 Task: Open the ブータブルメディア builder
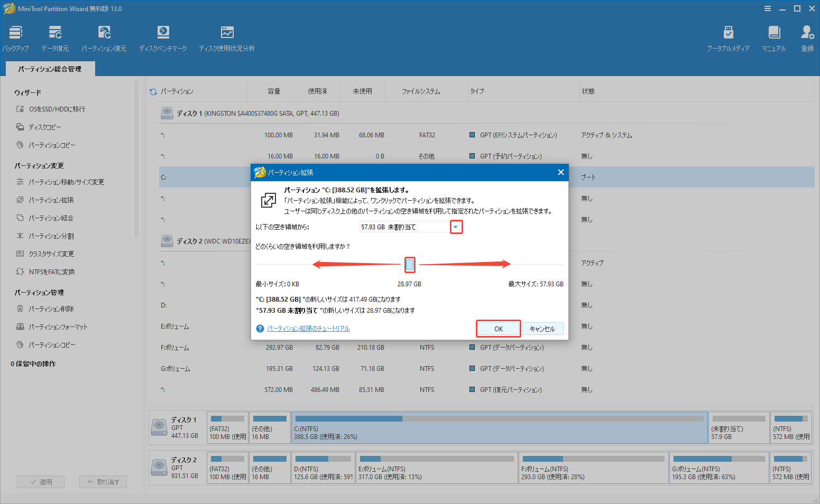(729, 37)
